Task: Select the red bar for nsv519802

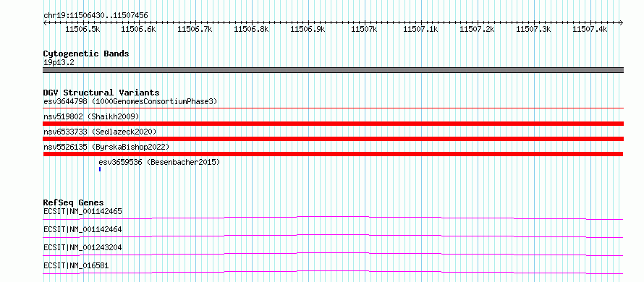Action: (334, 124)
